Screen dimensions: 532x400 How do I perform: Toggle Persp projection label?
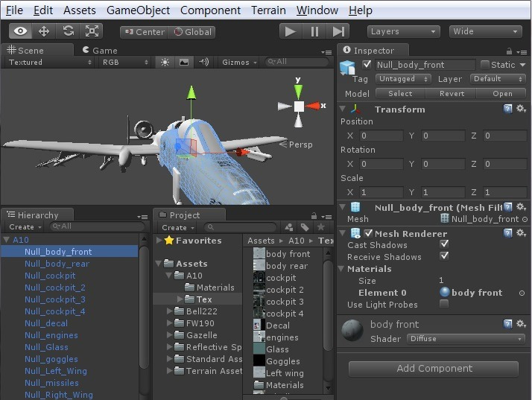297,145
